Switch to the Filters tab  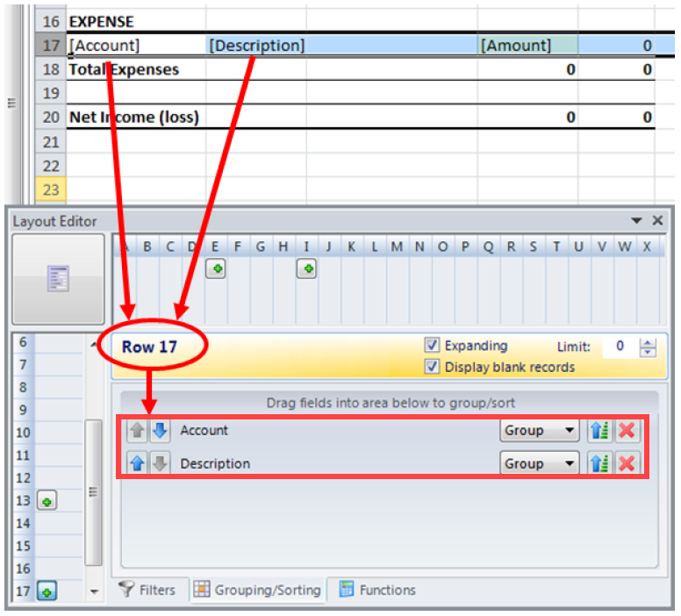click(x=147, y=590)
